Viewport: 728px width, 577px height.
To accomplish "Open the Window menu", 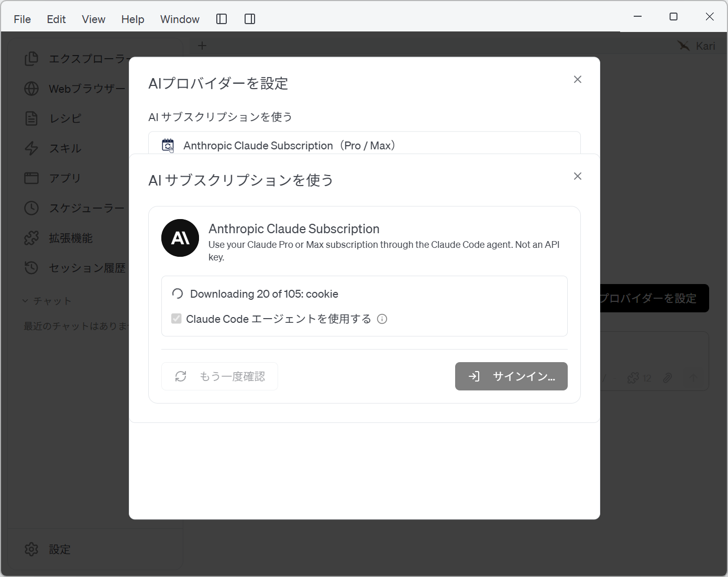I will pos(180,19).
